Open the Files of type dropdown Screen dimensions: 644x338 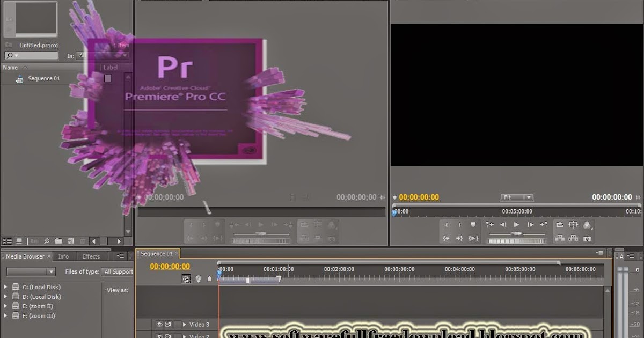(118, 271)
